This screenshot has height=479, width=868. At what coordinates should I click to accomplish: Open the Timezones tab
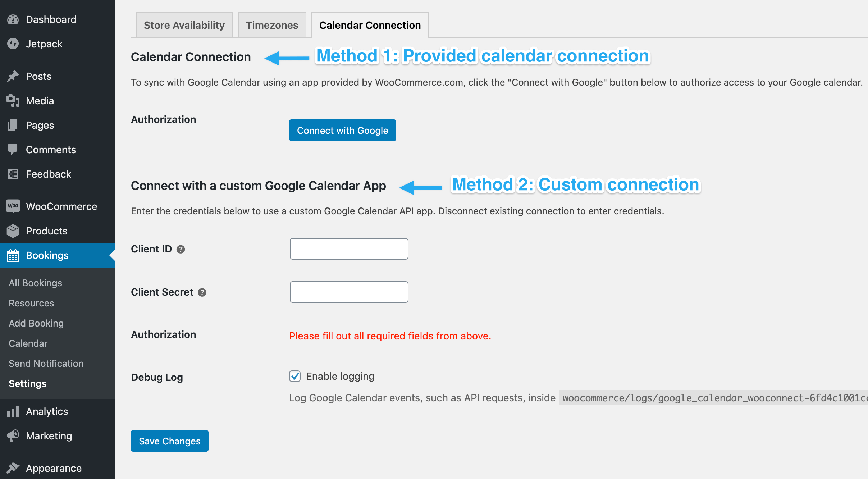click(x=272, y=25)
